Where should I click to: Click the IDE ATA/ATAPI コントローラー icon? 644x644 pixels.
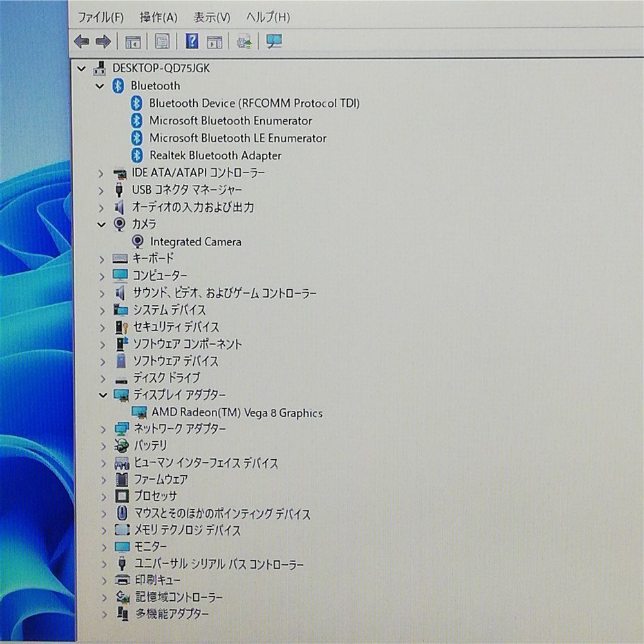tap(120, 174)
